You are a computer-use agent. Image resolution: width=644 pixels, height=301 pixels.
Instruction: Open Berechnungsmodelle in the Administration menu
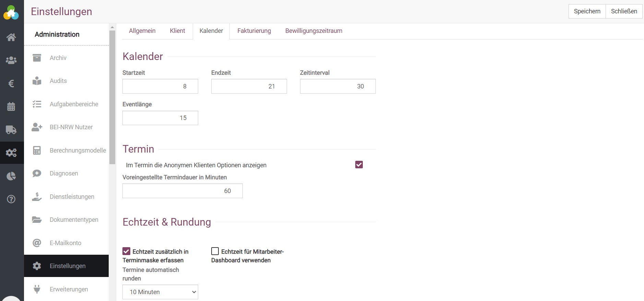click(x=77, y=150)
